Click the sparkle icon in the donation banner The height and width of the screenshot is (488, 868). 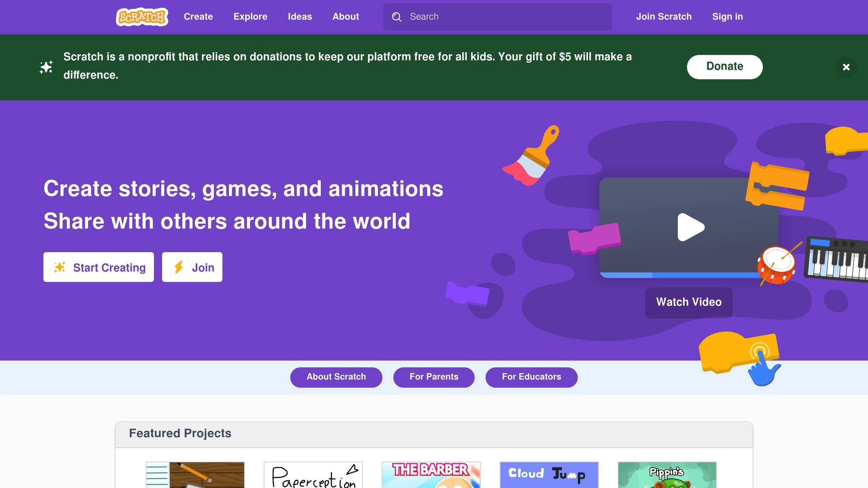coord(46,67)
